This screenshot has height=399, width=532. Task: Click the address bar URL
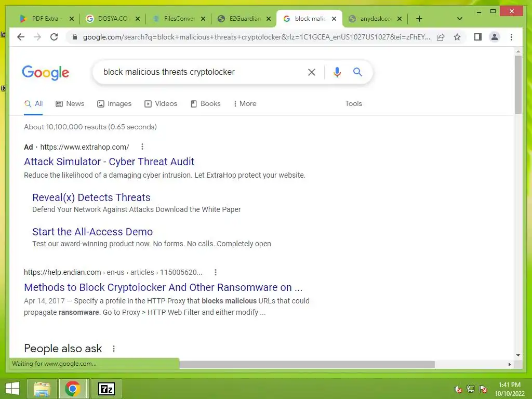(x=257, y=37)
